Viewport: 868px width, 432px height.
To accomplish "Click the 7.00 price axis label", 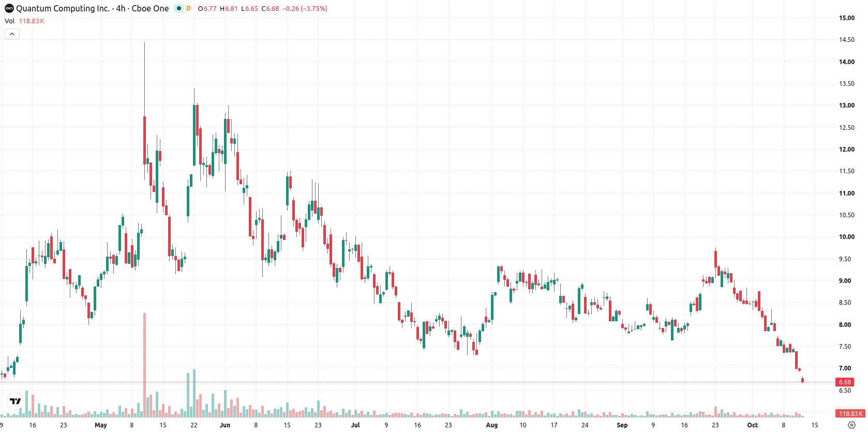I will click(845, 368).
